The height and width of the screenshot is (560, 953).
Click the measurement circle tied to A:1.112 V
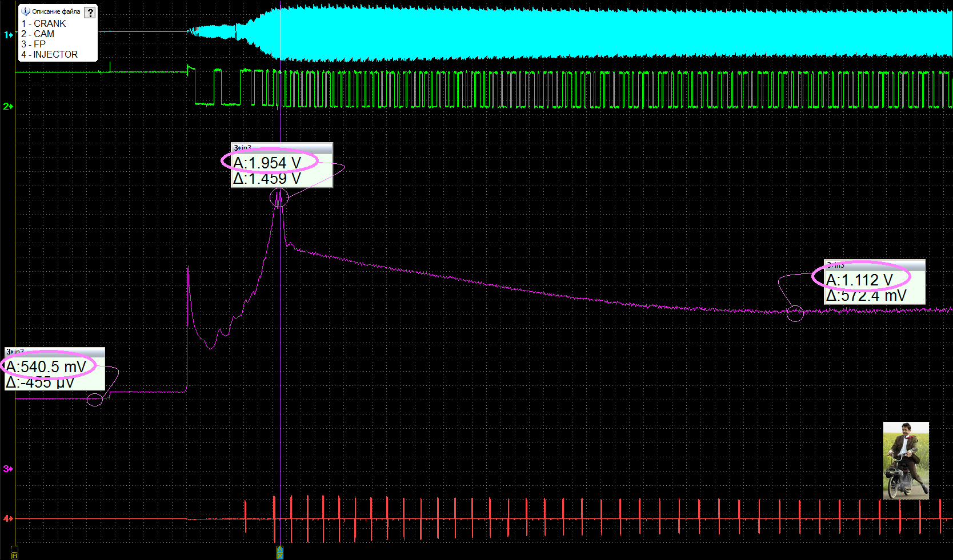(x=795, y=313)
